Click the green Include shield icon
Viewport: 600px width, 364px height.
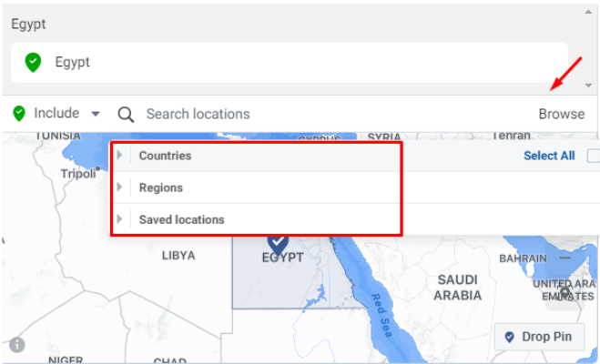click(x=19, y=114)
